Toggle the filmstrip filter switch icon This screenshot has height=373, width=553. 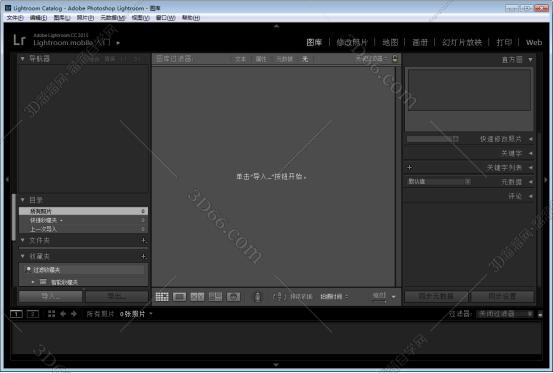540,314
